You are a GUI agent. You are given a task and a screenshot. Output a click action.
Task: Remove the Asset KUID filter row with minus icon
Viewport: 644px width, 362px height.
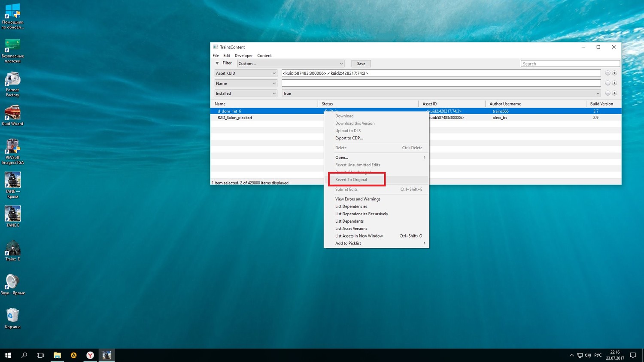tap(608, 73)
